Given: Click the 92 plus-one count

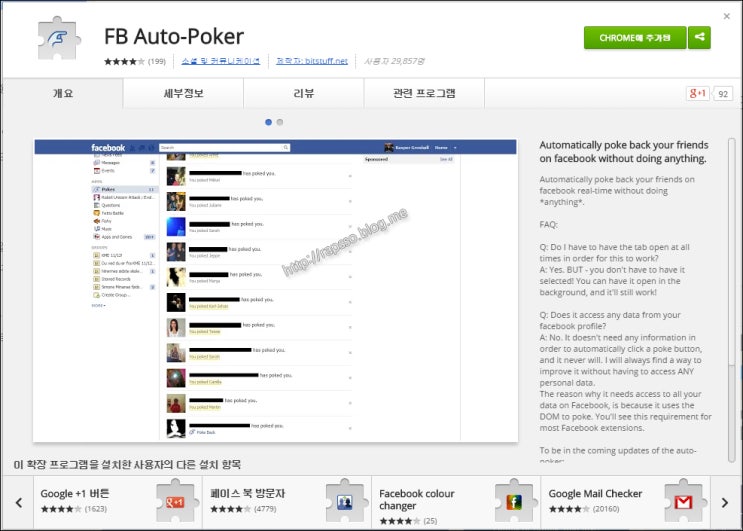Looking at the screenshot, I should point(723,94).
